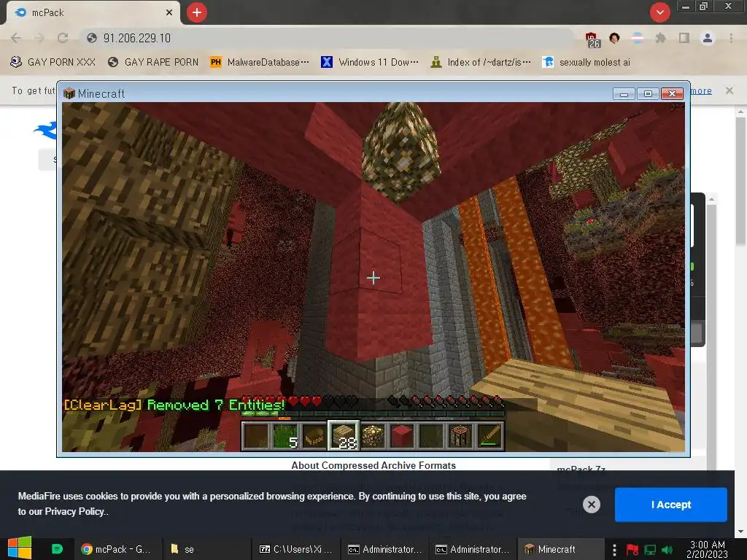
Task: Select the red block in Minecraft hotbar
Action: pos(402,436)
